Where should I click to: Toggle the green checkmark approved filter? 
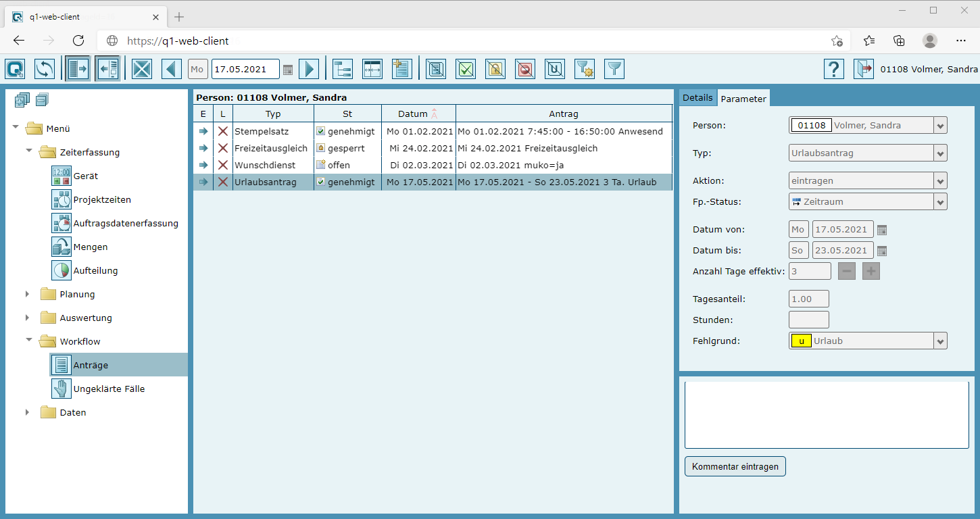(466, 69)
